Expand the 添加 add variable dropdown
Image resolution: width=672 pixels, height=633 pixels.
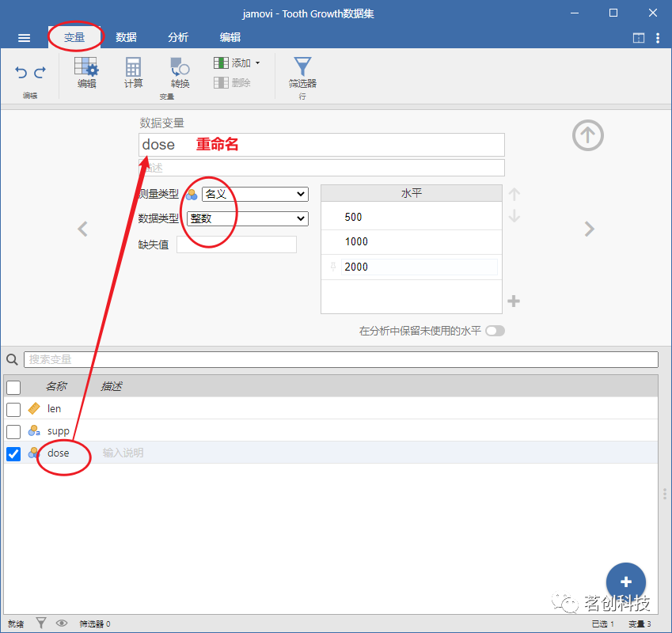coord(237,63)
